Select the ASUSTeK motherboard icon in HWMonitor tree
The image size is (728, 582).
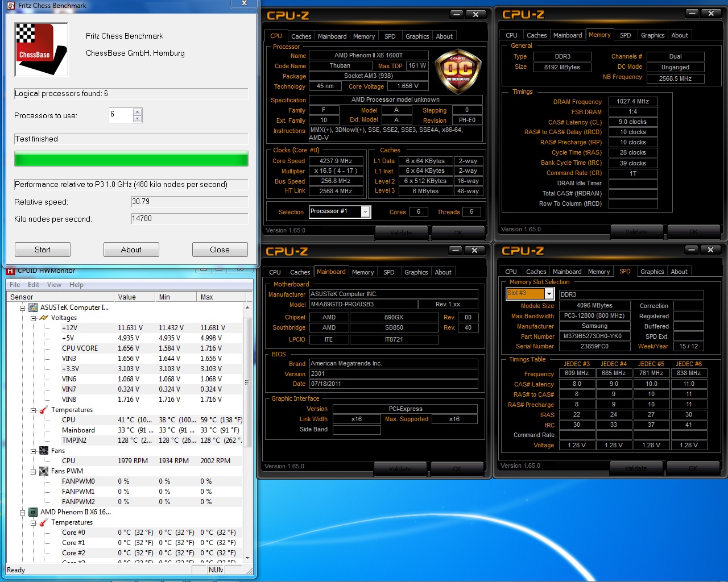(x=33, y=307)
